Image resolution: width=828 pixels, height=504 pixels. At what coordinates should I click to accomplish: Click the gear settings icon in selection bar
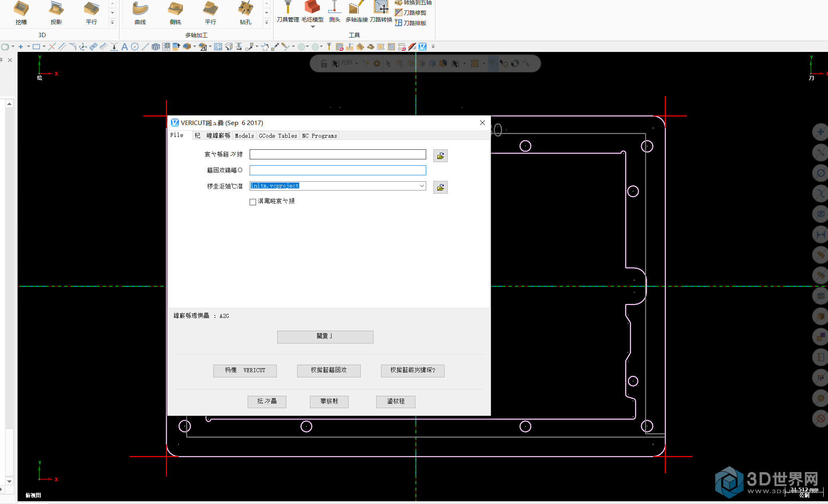377,63
